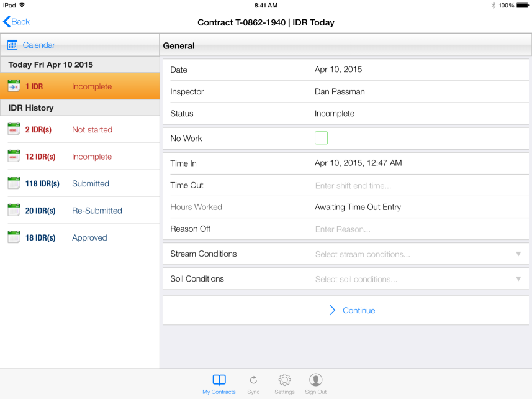
Task: Edit the Time In value
Action: (x=358, y=163)
